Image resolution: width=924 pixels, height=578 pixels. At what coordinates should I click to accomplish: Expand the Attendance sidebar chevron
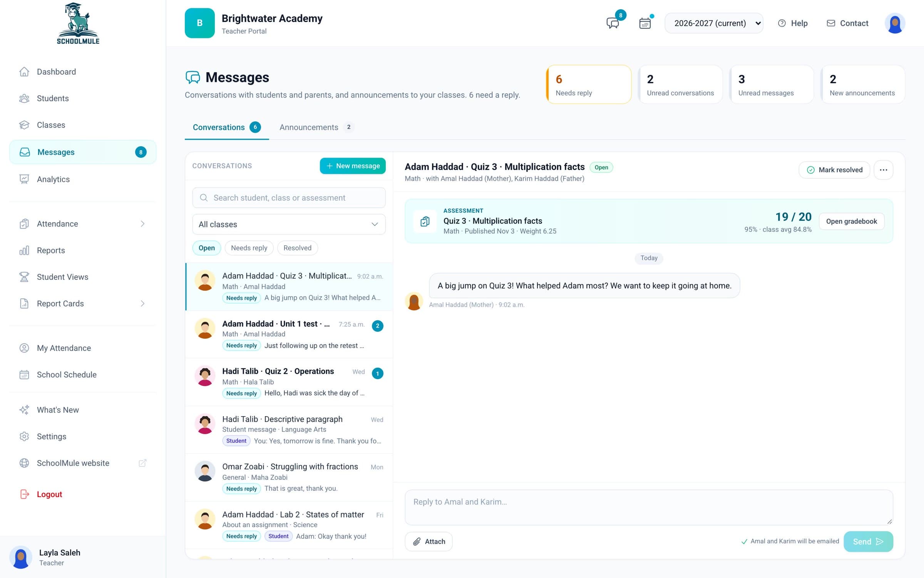142,224
